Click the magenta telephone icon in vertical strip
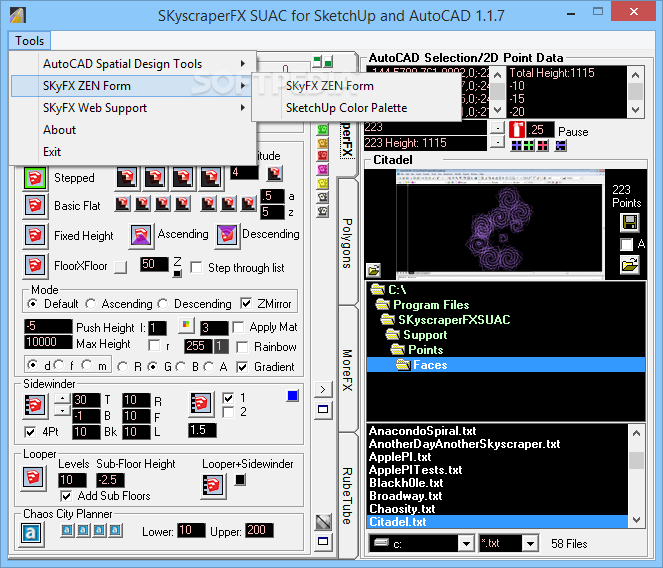The image size is (663, 568). pyautogui.click(x=323, y=170)
